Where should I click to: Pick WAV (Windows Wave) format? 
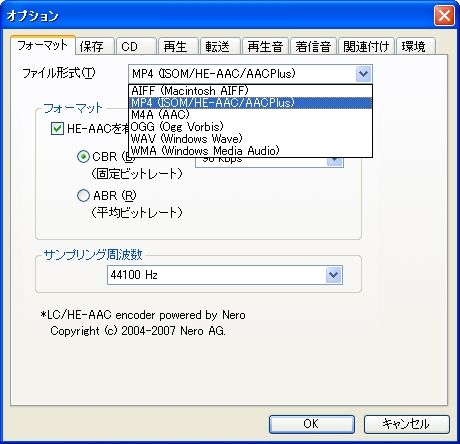click(250, 139)
